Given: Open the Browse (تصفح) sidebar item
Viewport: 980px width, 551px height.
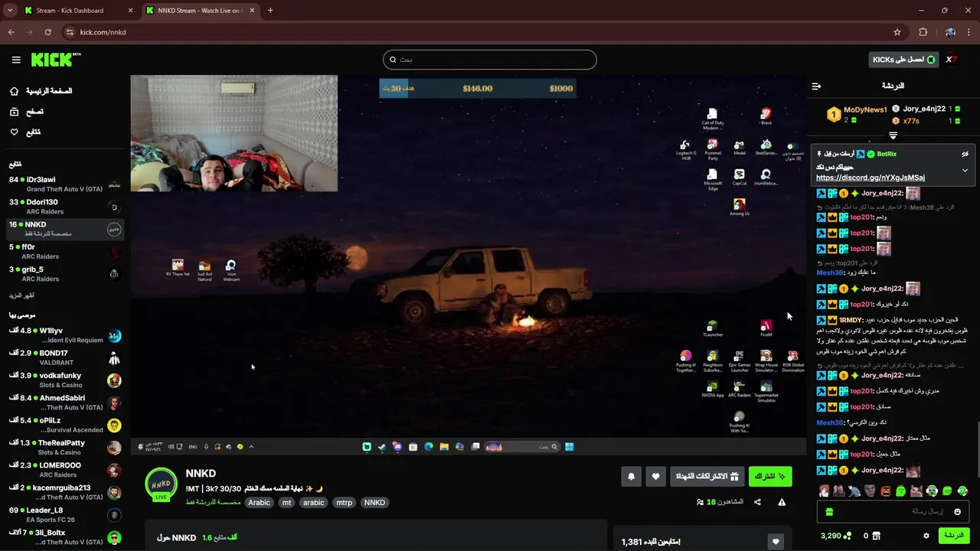Looking at the screenshot, I should [x=27, y=112].
